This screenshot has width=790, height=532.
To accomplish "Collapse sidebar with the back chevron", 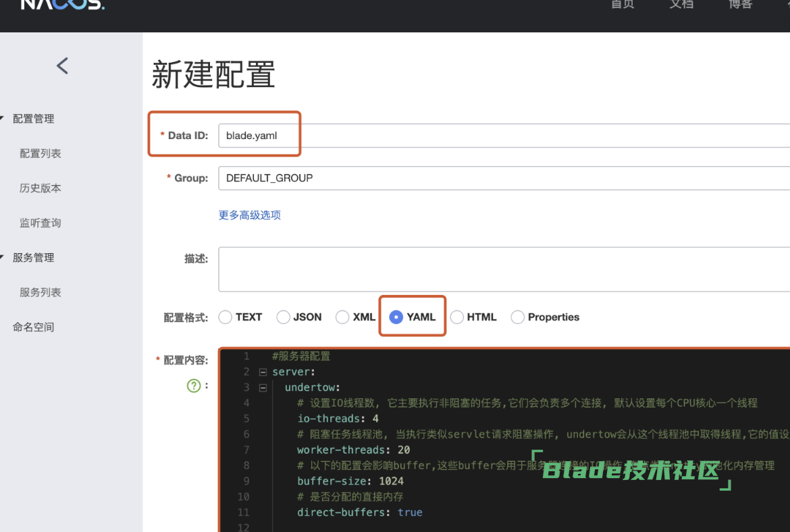I will click(x=62, y=65).
